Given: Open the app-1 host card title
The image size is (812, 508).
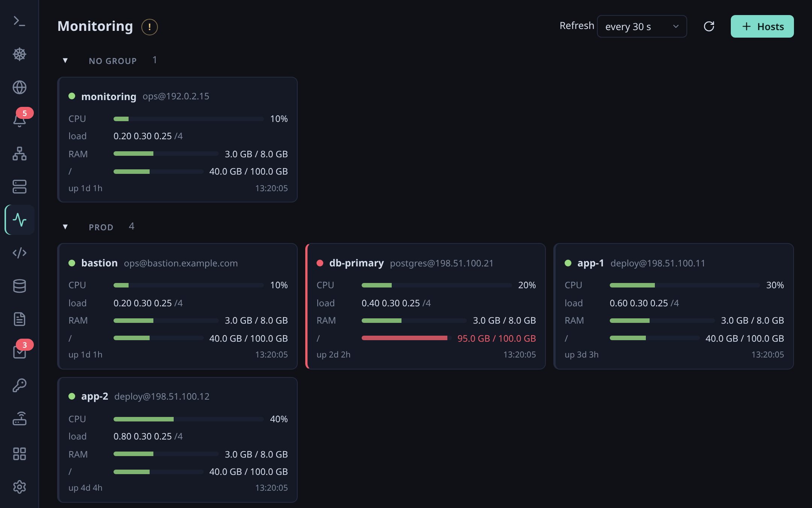Looking at the screenshot, I should (591, 263).
